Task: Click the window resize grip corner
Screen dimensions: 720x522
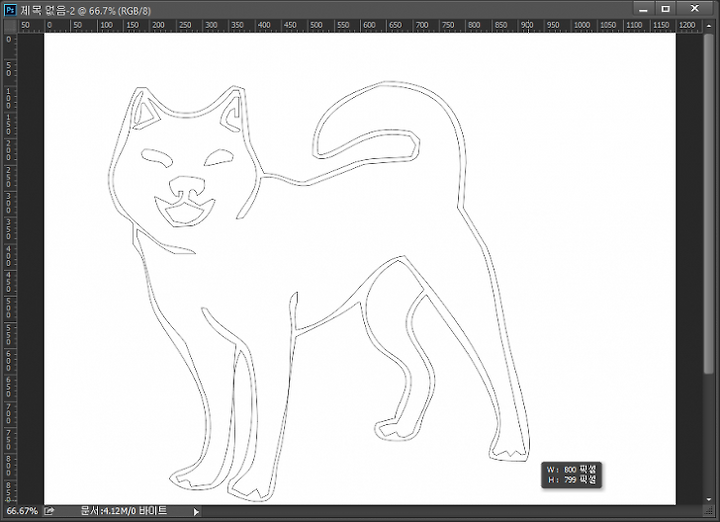Action: (x=709, y=511)
